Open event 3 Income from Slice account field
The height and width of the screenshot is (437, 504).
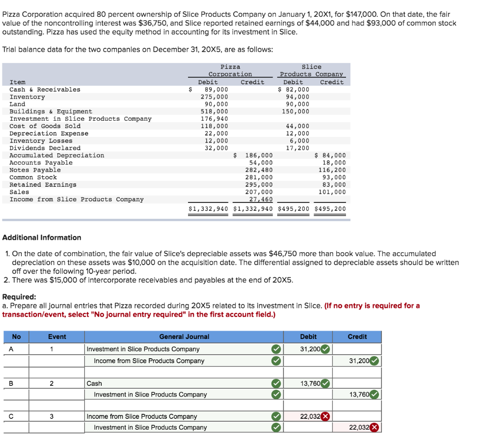pos(184,416)
